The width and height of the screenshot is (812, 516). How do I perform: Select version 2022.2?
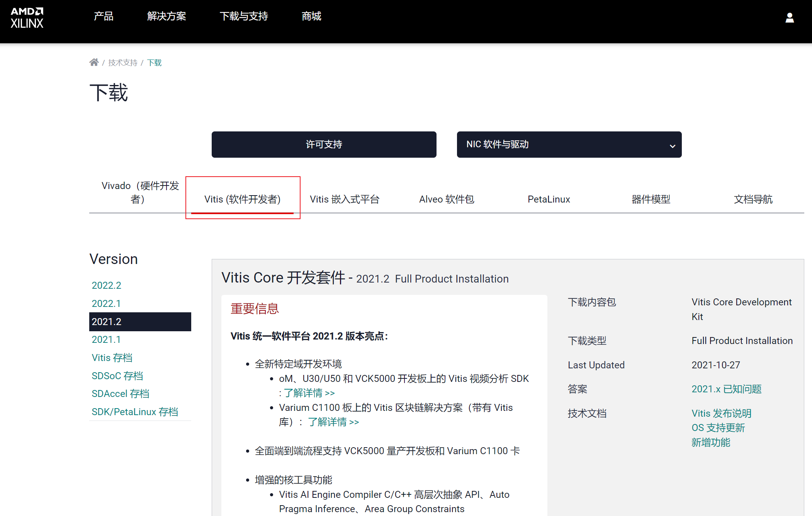pyautogui.click(x=107, y=285)
